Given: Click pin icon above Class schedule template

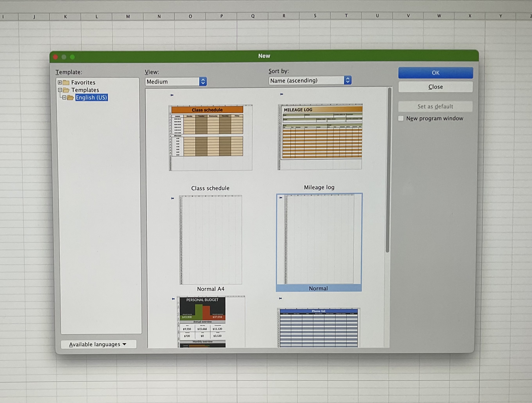Looking at the screenshot, I should (172, 95).
